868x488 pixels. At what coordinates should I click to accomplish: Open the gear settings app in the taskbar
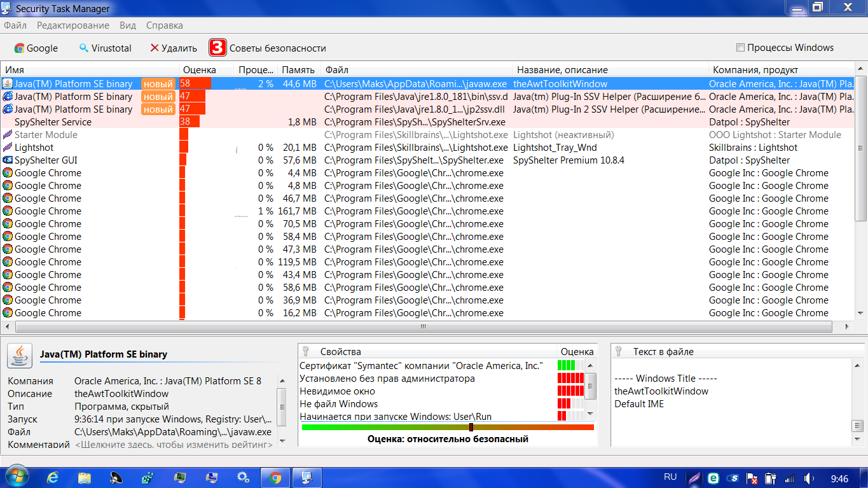pyautogui.click(x=244, y=477)
